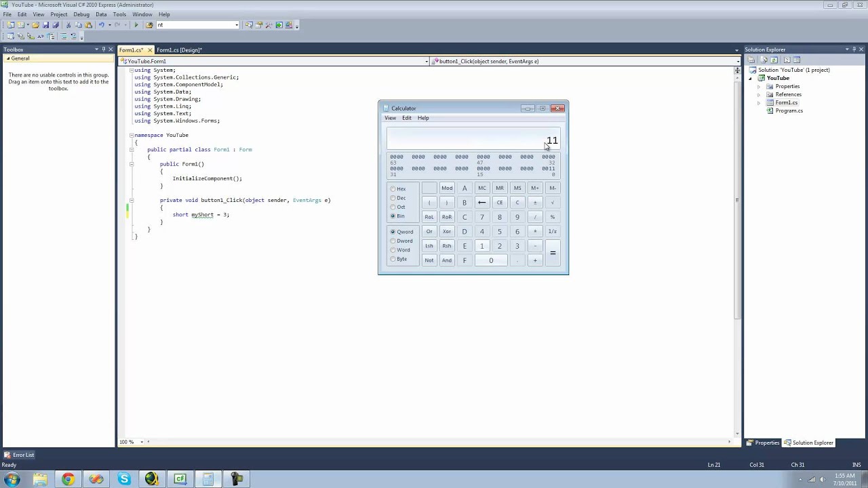
Task: Click Show All Files in Solution Explorer
Action: click(x=764, y=60)
